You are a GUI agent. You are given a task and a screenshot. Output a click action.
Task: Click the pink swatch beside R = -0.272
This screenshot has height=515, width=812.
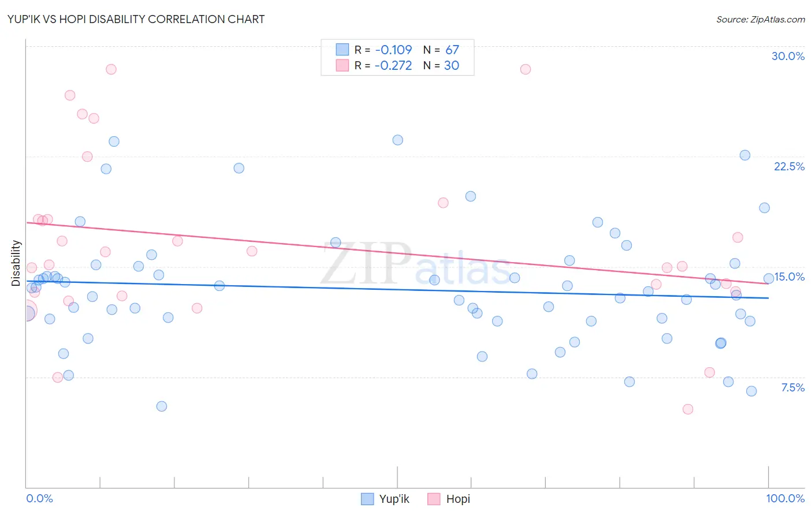click(342, 65)
